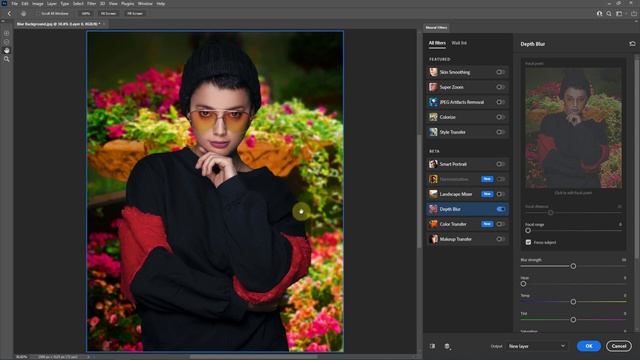
Task: Click the Fit Screen button
Action: tap(108, 13)
